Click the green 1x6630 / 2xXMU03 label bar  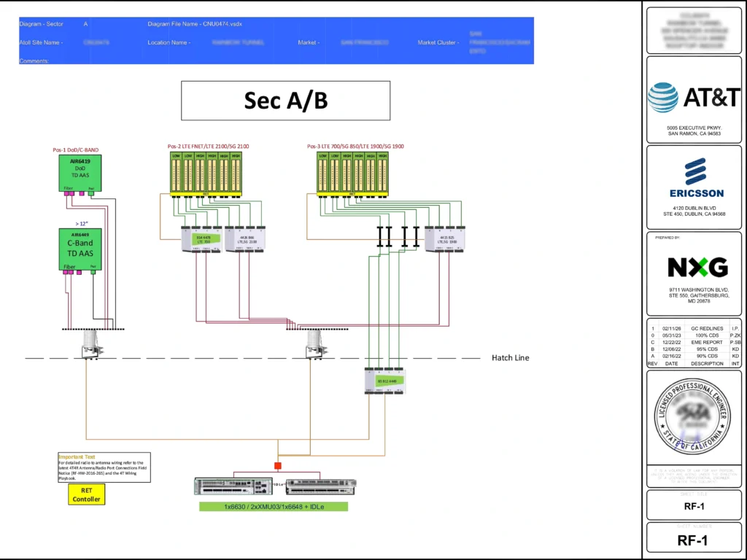coord(274,506)
